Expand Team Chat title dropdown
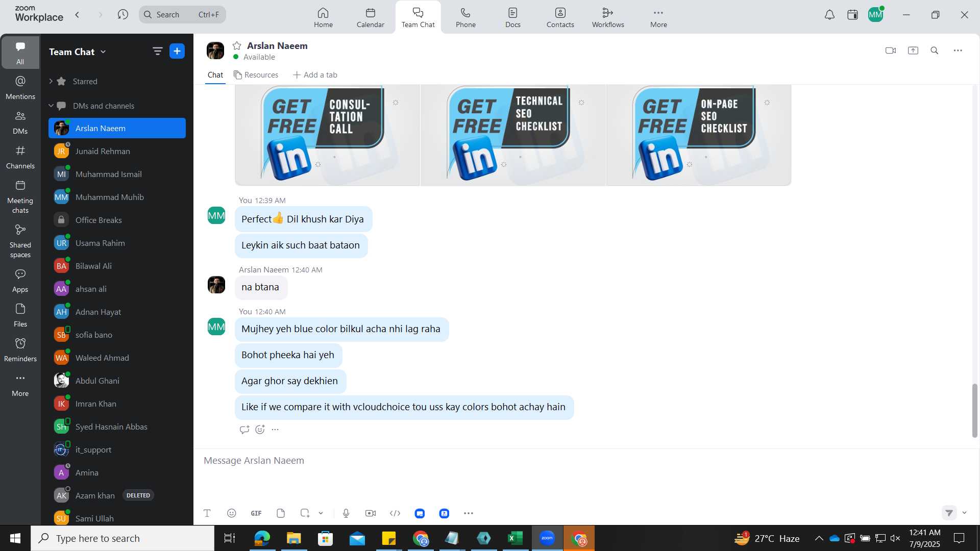The image size is (980, 551). 104,52
